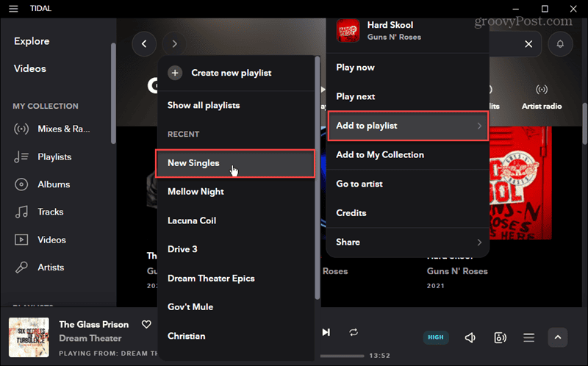Viewport: 588px width, 366px height.
Task: Mute the volume speaker icon
Action: pos(470,337)
